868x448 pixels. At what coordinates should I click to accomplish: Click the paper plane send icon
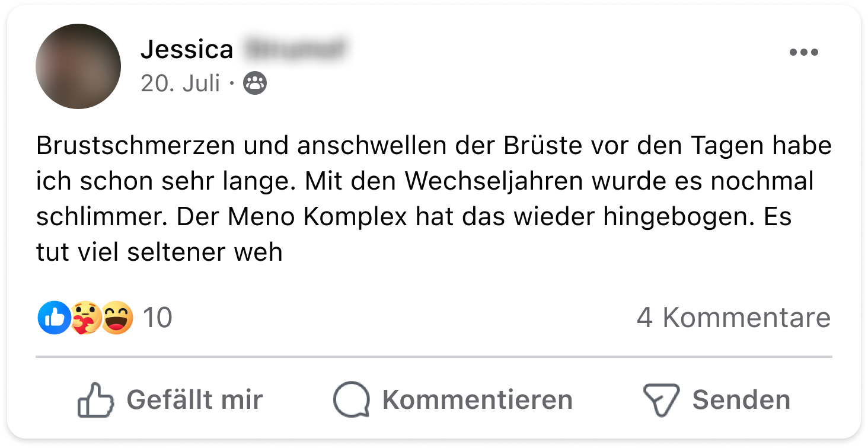661,399
